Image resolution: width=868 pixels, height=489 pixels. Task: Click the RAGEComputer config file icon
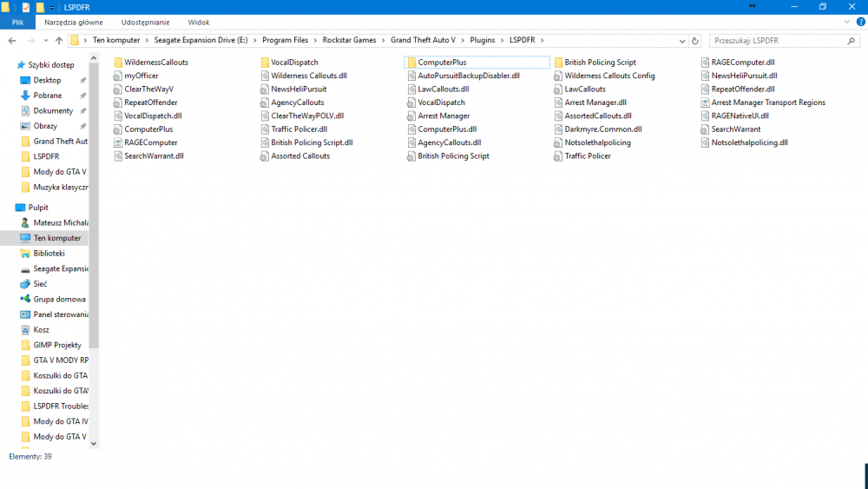click(118, 142)
